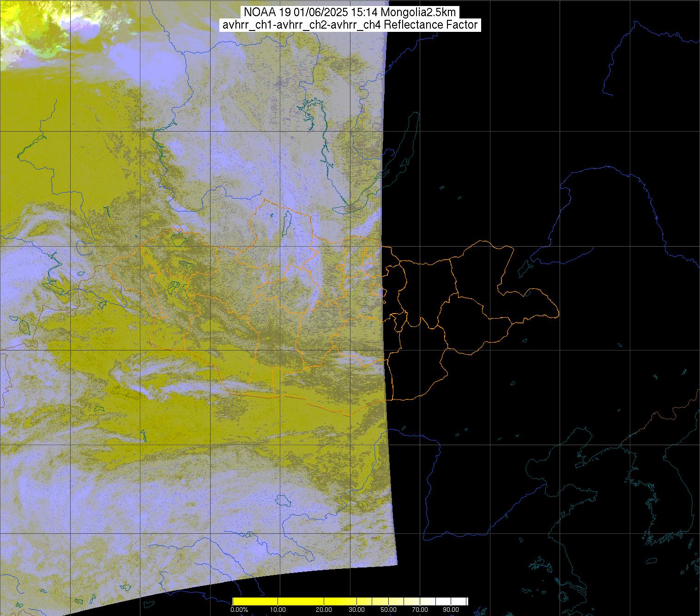Screen dimensions: 700x616
Task: Click the "90.00" colorbar label
Action: (451, 610)
